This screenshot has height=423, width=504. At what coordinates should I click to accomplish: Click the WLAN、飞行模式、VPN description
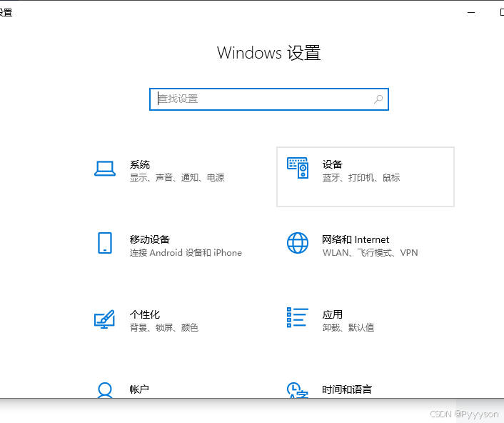tap(371, 252)
